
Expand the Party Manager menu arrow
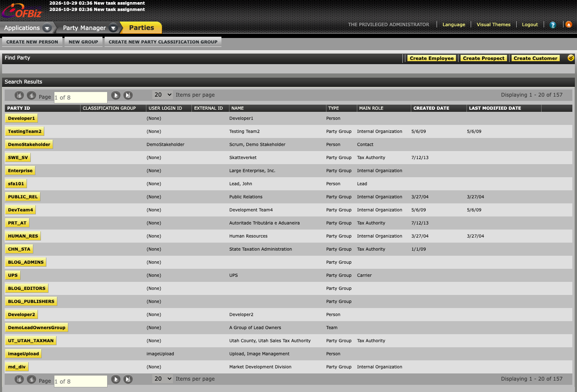pos(113,28)
